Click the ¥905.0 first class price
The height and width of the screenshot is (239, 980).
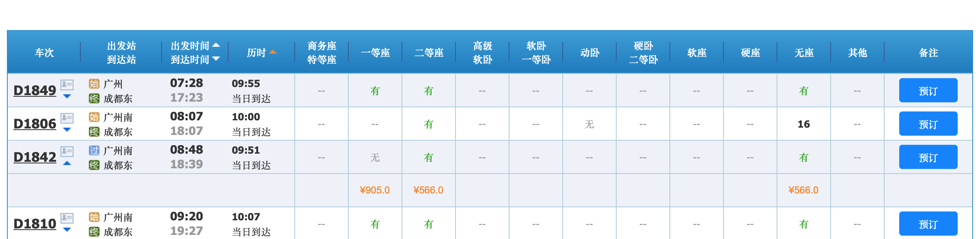(375, 190)
